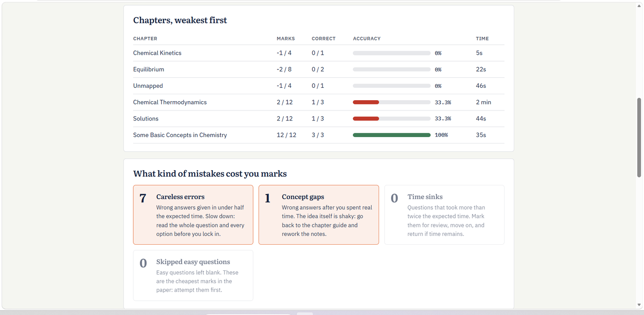Click the Solutions red accuracy bar
644x315 pixels.
click(366, 119)
